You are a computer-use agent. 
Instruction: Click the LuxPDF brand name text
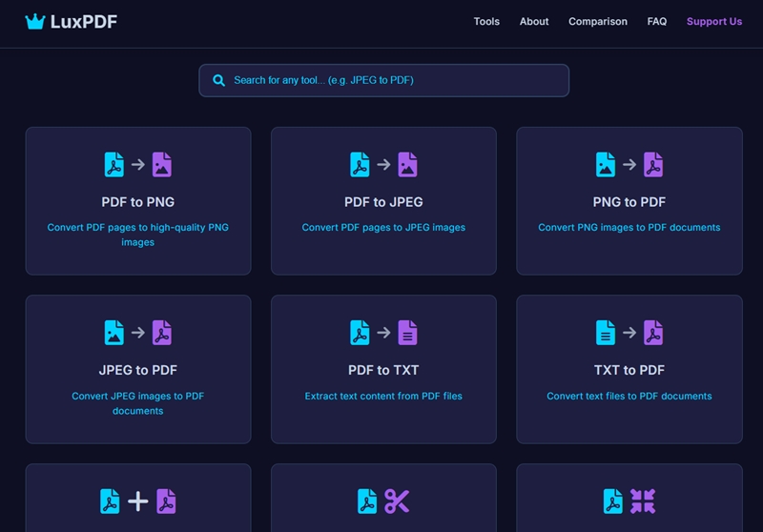(x=84, y=22)
